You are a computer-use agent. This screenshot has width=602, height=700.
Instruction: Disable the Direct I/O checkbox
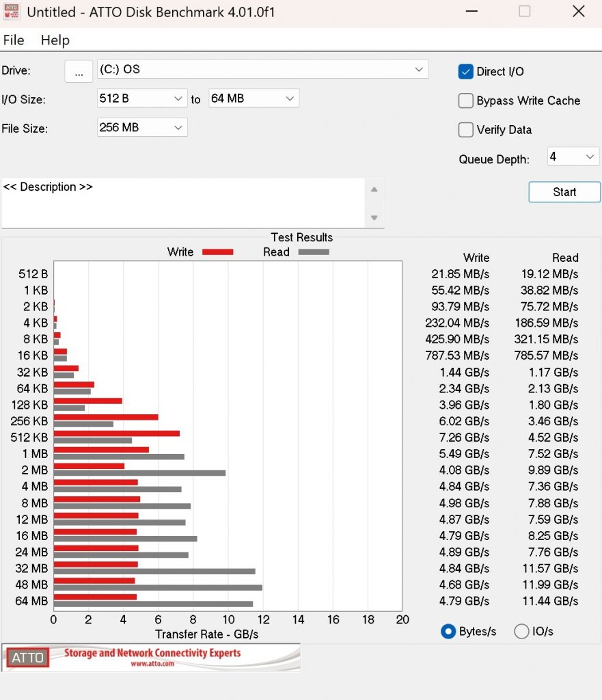click(466, 72)
